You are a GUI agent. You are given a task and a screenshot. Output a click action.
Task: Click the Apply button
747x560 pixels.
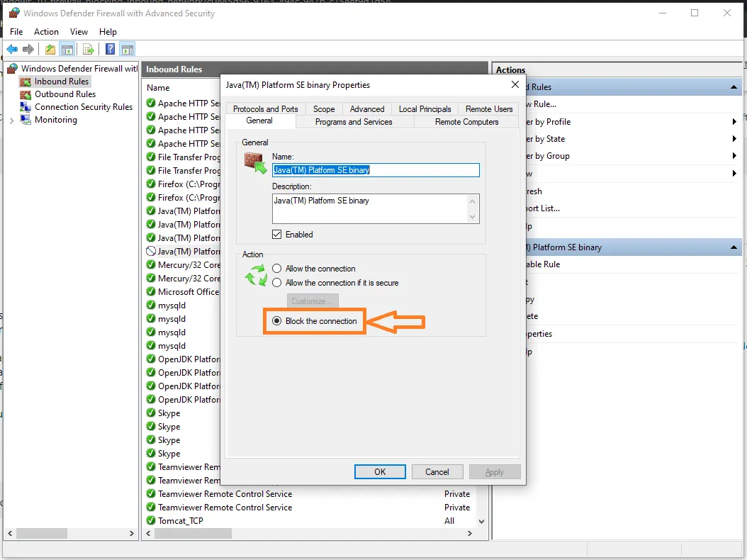point(495,472)
